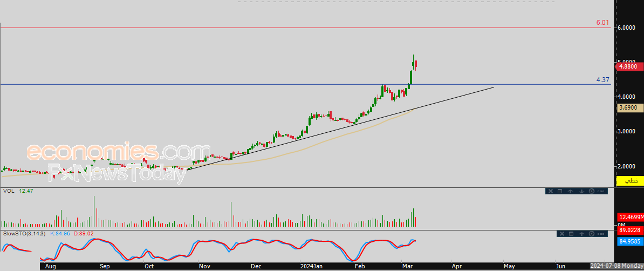
Task: Click the Jun marker on time axis
Action: point(560,267)
